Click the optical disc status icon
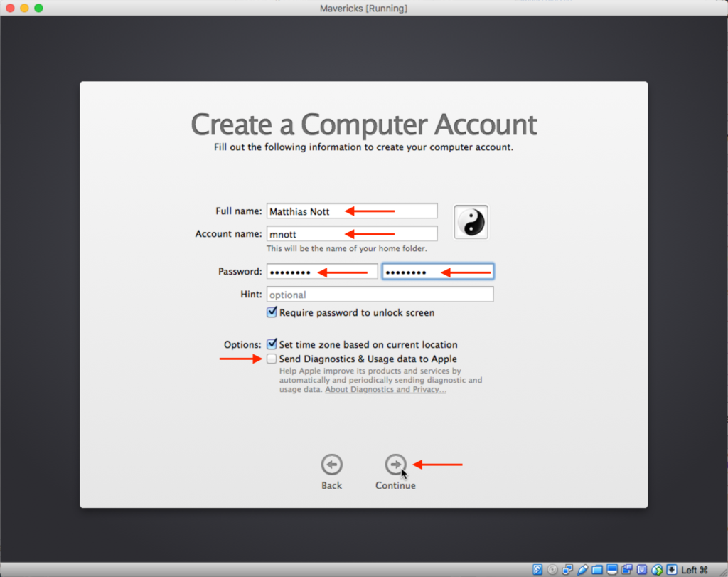The width and height of the screenshot is (728, 577). (552, 570)
